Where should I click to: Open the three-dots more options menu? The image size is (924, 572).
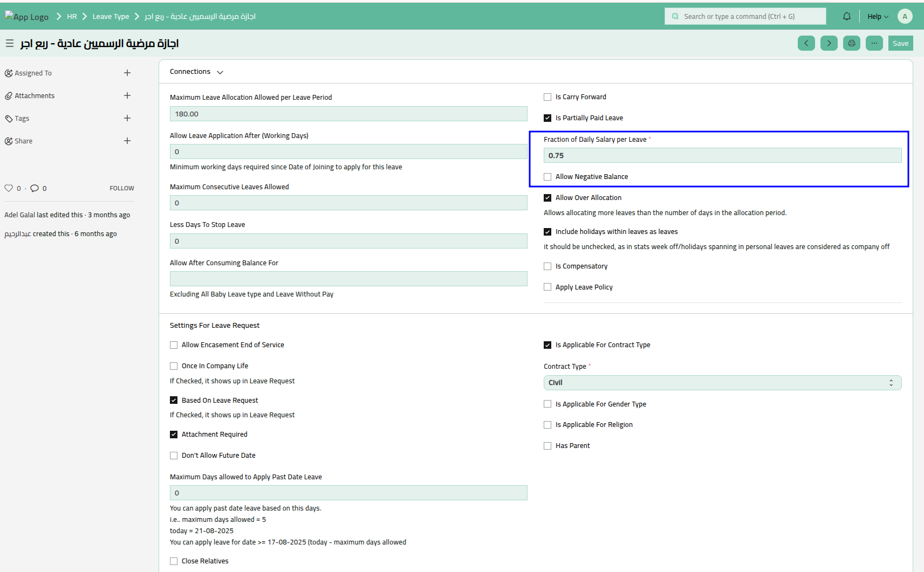874,43
